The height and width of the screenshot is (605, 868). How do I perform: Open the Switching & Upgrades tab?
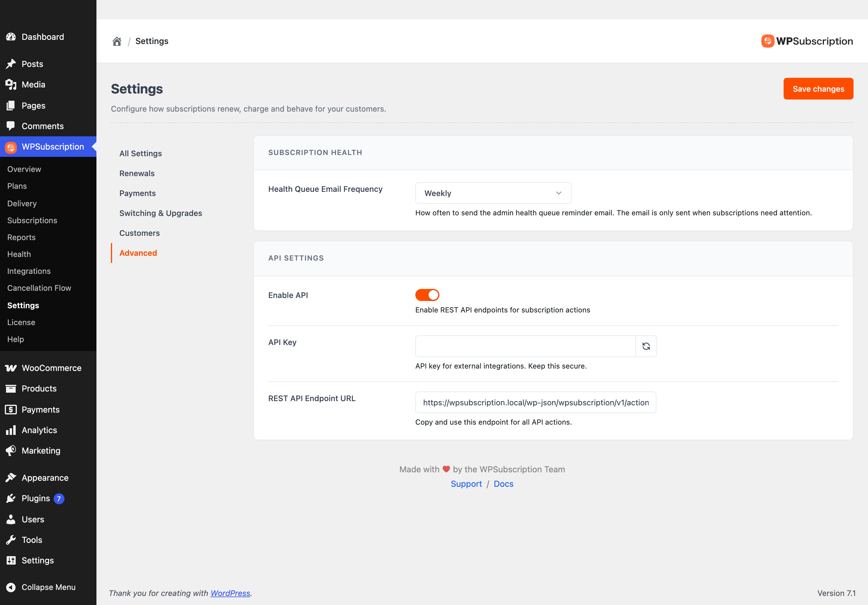point(161,214)
